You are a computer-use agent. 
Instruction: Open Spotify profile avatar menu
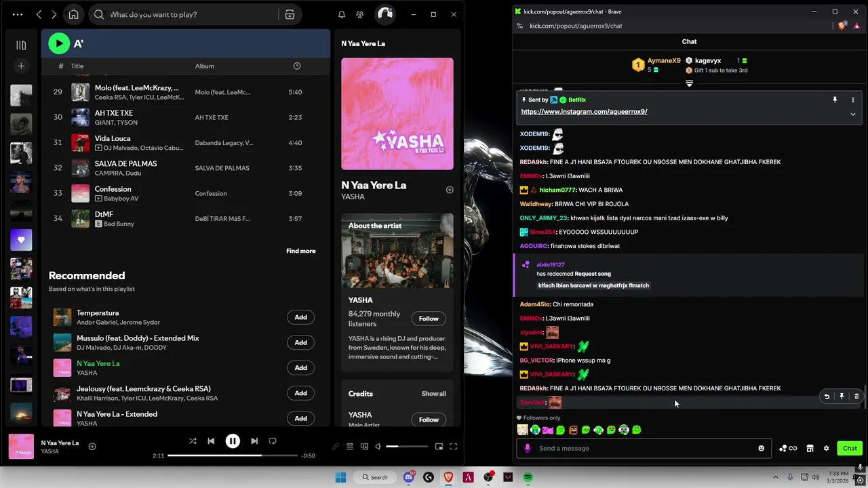pos(385,14)
